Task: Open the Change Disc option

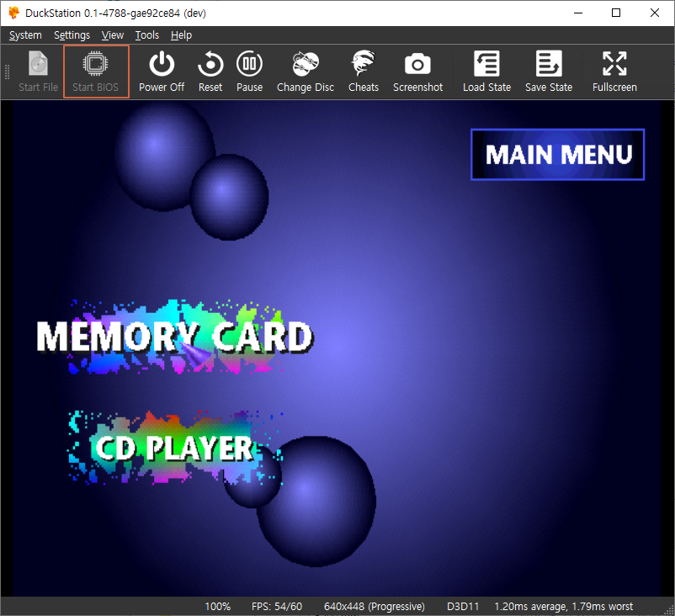Action: click(306, 72)
